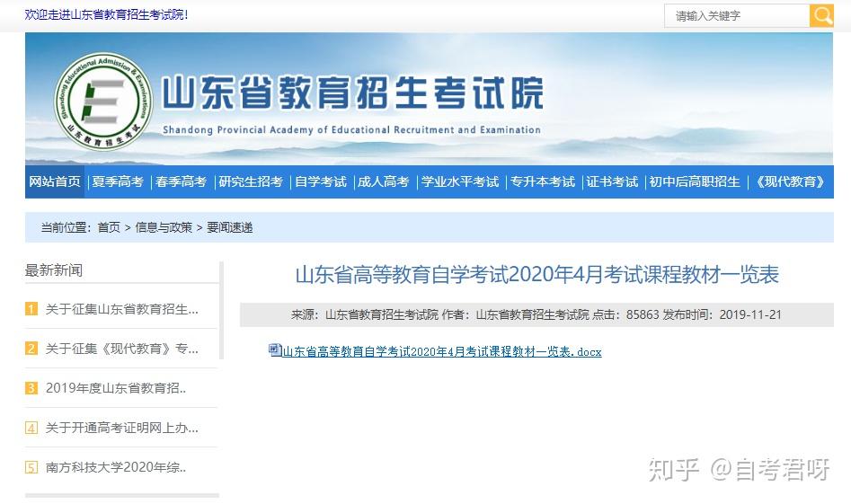
Task: Click the news sidebar vertical scrollbar
Action: 221,310
